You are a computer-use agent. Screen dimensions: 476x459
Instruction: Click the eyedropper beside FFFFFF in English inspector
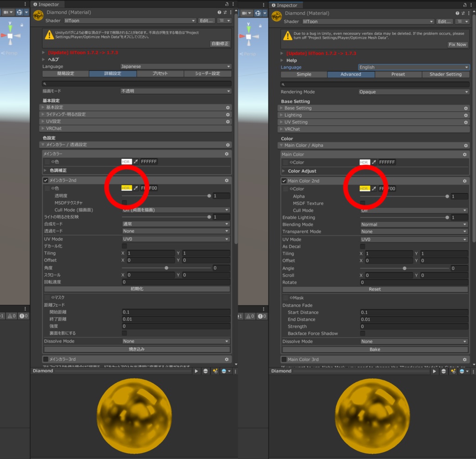pyautogui.click(x=374, y=162)
